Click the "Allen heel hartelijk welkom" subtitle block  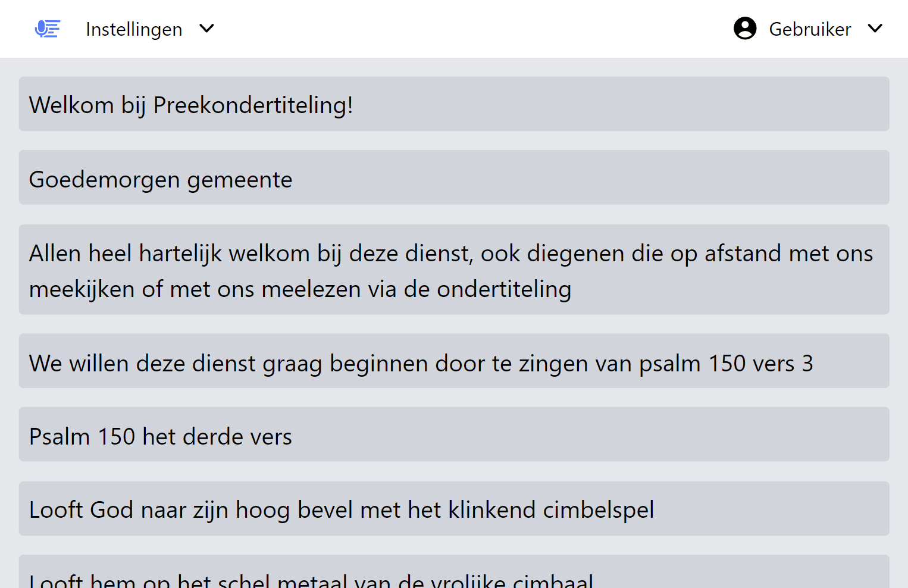point(453,270)
